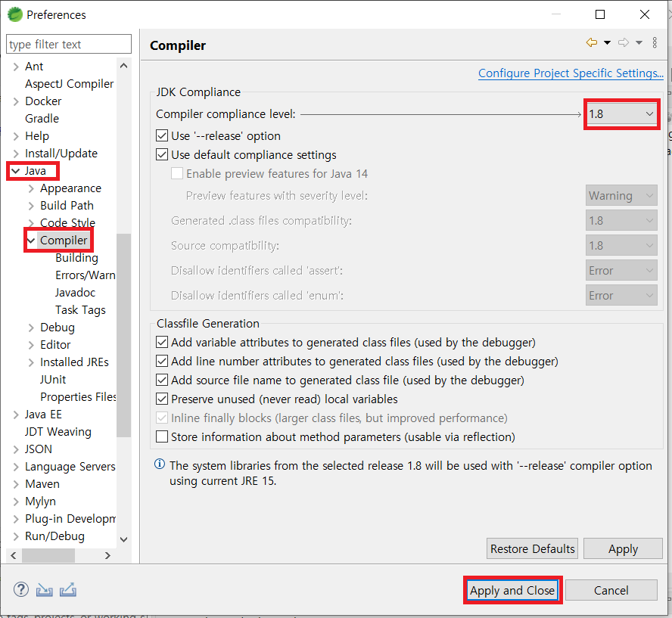Click the import preferences icon
This screenshot has height=618, width=672.
(x=44, y=590)
